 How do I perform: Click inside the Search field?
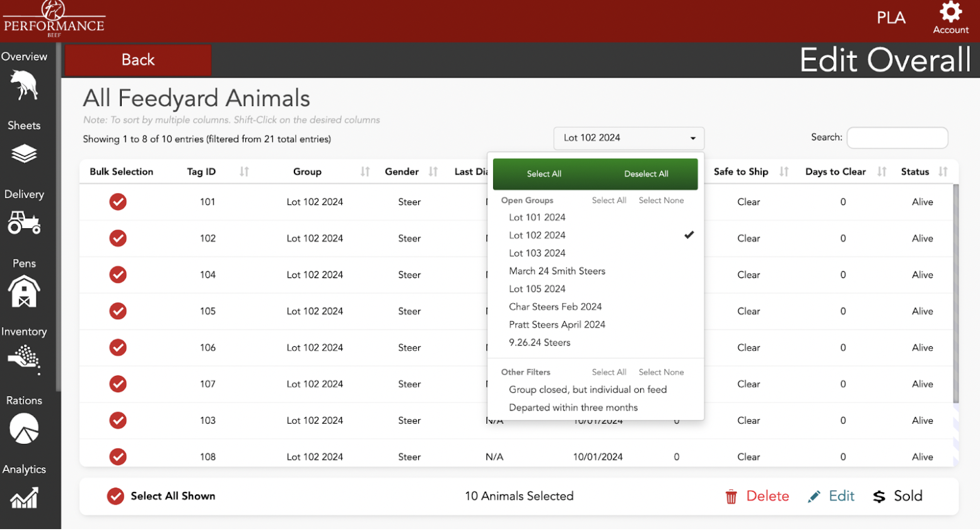coord(897,137)
